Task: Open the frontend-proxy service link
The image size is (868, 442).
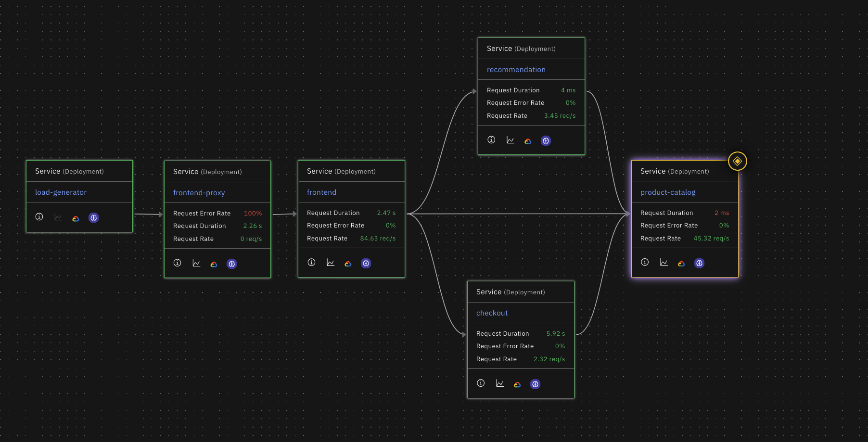Action: [x=199, y=193]
